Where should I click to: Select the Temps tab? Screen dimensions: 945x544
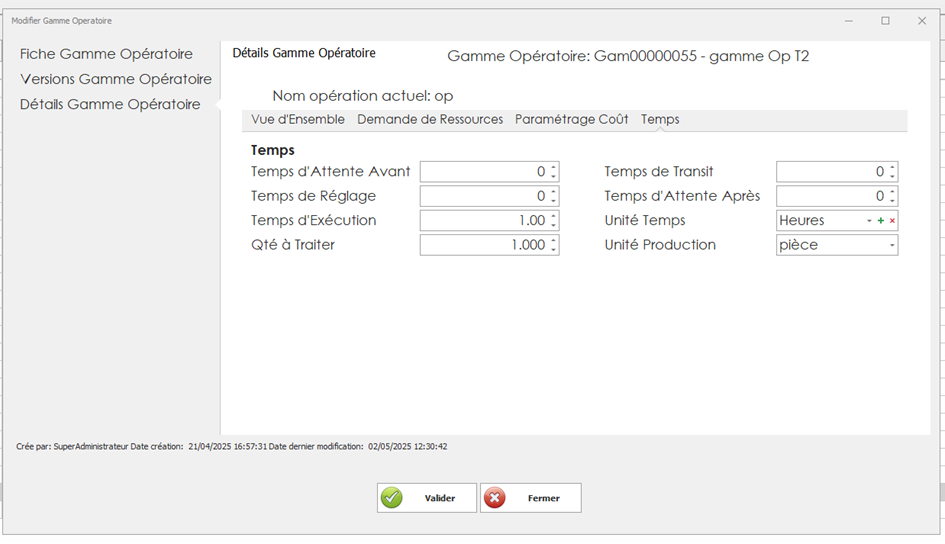(660, 119)
